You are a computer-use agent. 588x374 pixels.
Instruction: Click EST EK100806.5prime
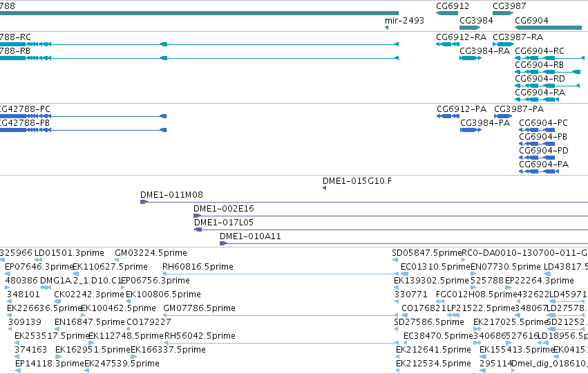(x=163, y=295)
